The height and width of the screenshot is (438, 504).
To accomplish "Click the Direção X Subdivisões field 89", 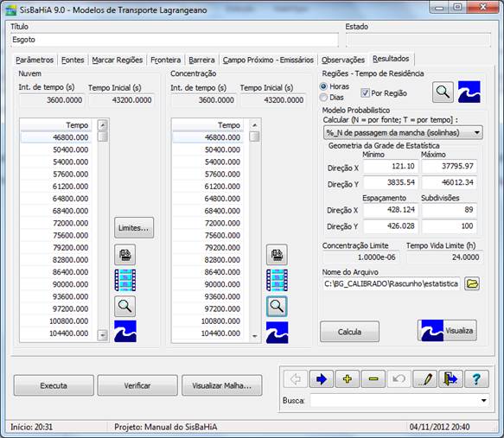I will tap(449, 210).
